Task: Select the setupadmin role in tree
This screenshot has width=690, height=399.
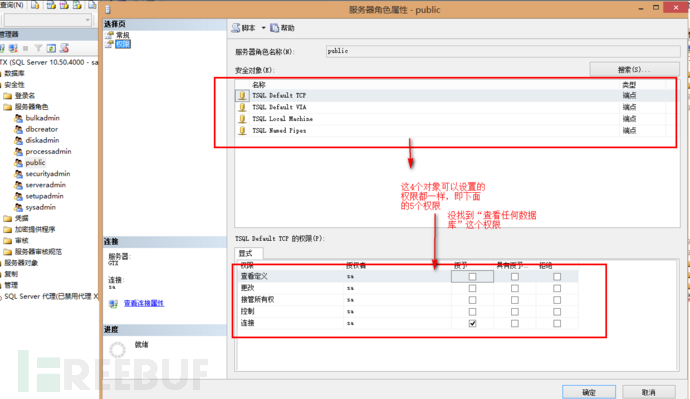Action: tap(44, 196)
